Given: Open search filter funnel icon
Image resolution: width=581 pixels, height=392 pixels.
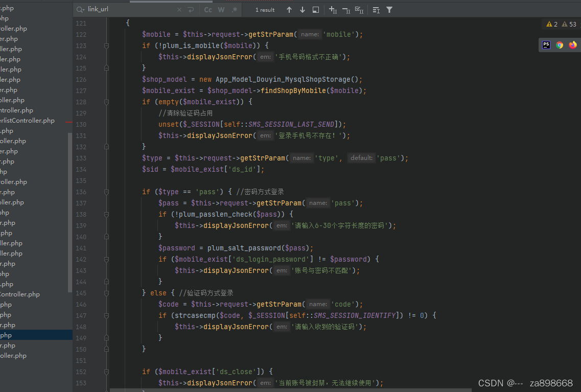Looking at the screenshot, I should [389, 10].
